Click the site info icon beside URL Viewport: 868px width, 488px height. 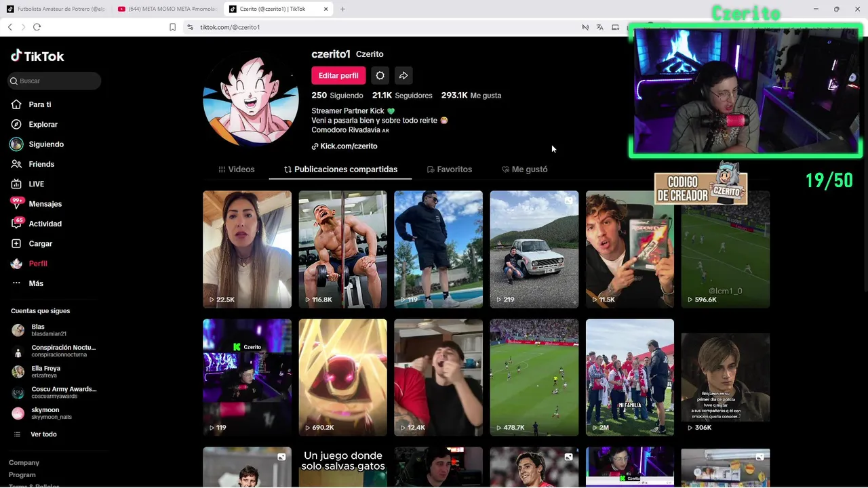[191, 27]
